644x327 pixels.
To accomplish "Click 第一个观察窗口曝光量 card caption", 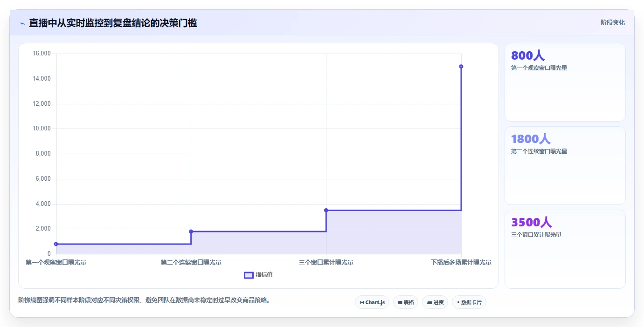I will point(539,68).
